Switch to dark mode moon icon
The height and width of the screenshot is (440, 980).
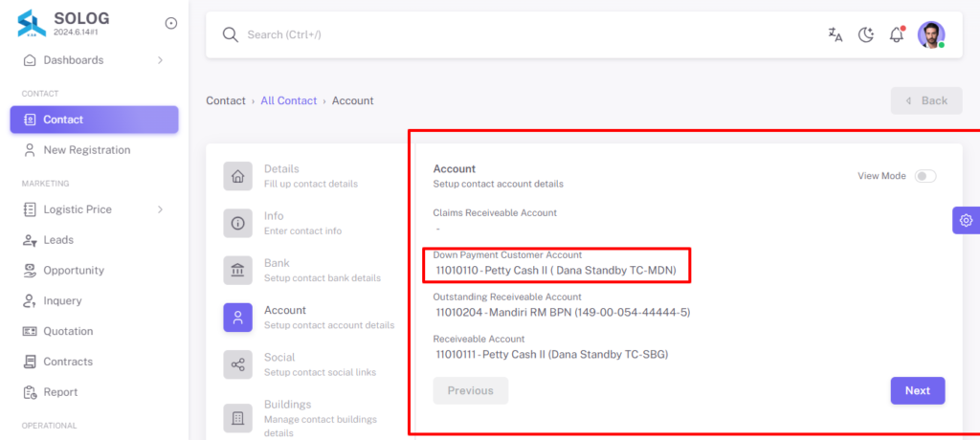pos(865,35)
